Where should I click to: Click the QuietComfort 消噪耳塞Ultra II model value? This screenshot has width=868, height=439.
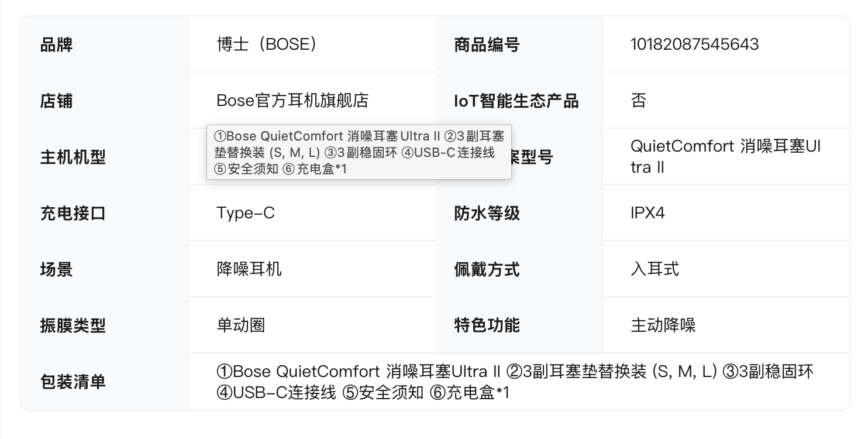(x=725, y=156)
